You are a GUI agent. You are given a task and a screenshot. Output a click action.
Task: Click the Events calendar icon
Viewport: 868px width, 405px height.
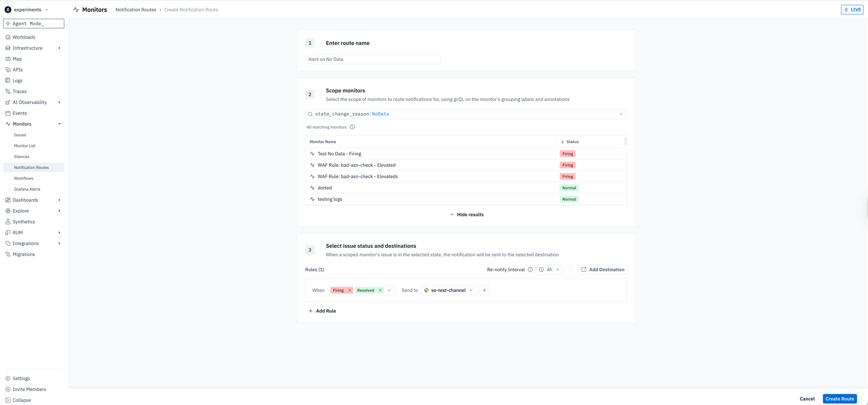(x=8, y=113)
